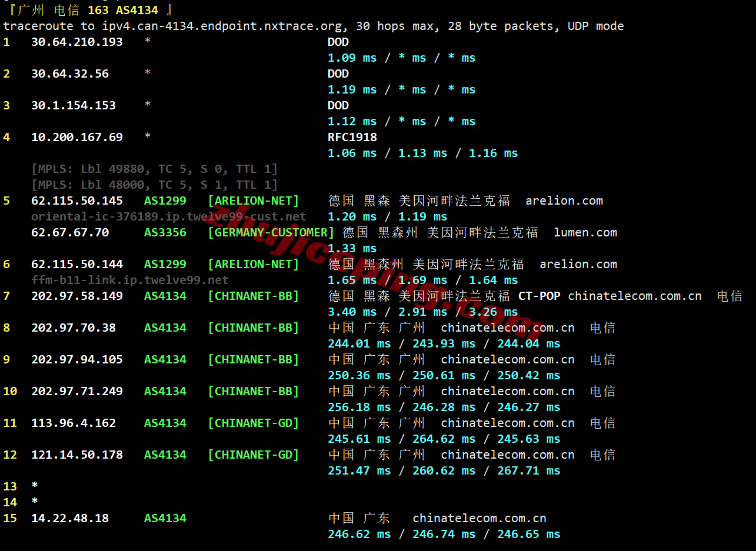Click IP address 10.200.167.69
The width and height of the screenshot is (756, 551).
tap(77, 137)
